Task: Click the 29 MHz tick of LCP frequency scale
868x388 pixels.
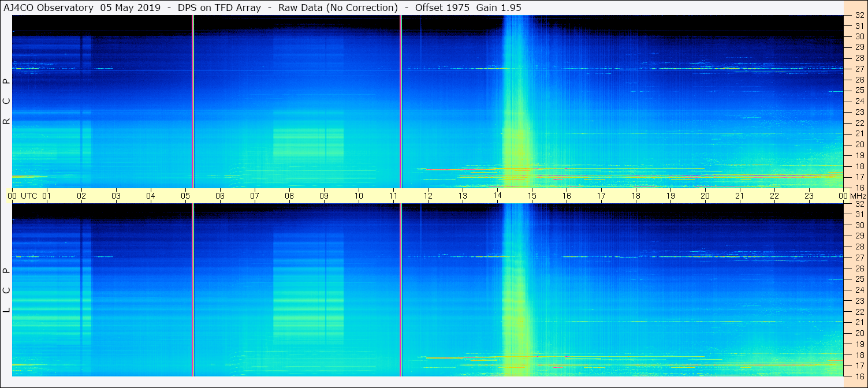Action: pos(859,236)
